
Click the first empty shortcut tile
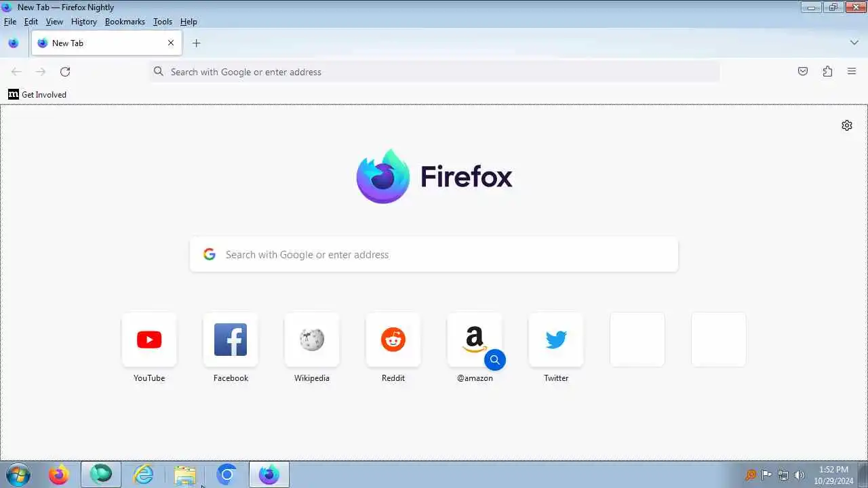(x=637, y=340)
